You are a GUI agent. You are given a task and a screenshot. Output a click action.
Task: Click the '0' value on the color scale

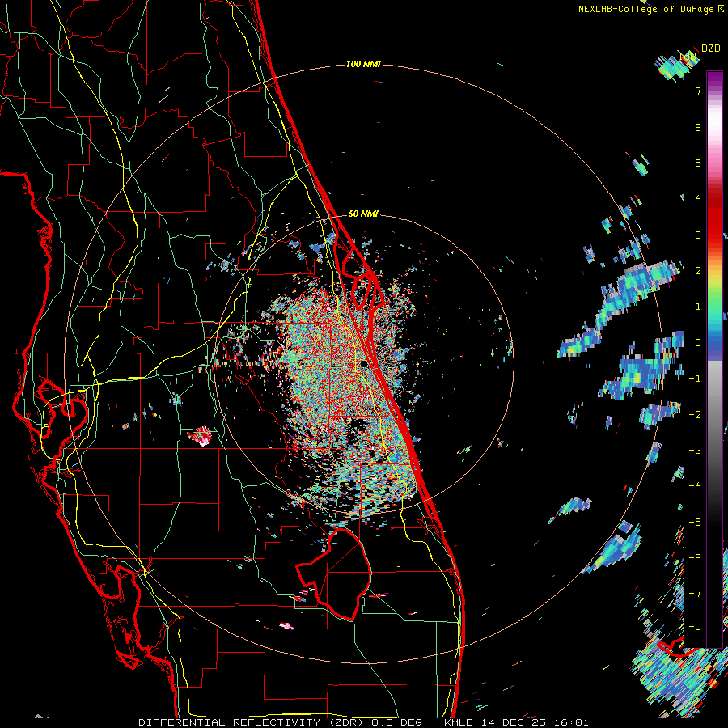coord(698,343)
